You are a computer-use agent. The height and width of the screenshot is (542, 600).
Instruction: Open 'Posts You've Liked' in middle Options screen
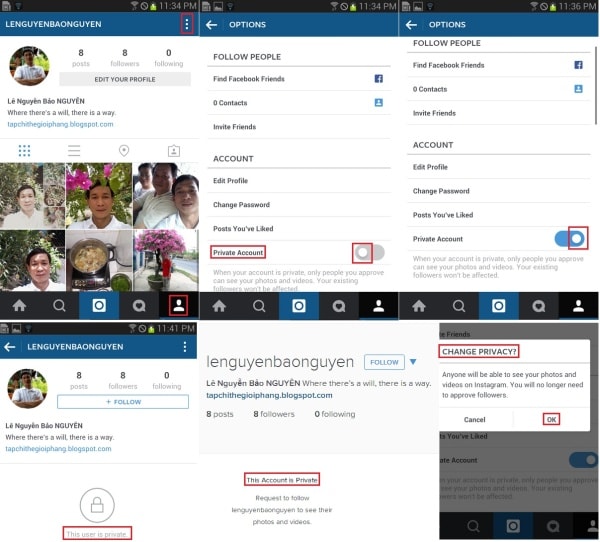click(299, 229)
